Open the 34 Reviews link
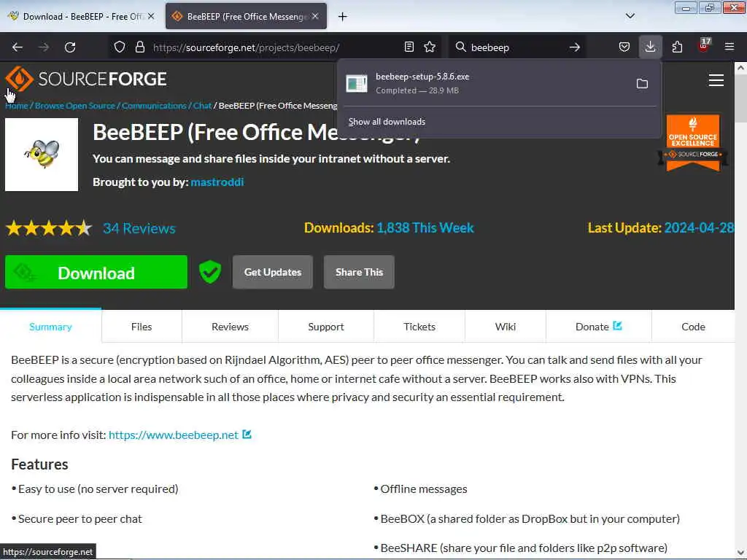The image size is (747, 560). 139,228
